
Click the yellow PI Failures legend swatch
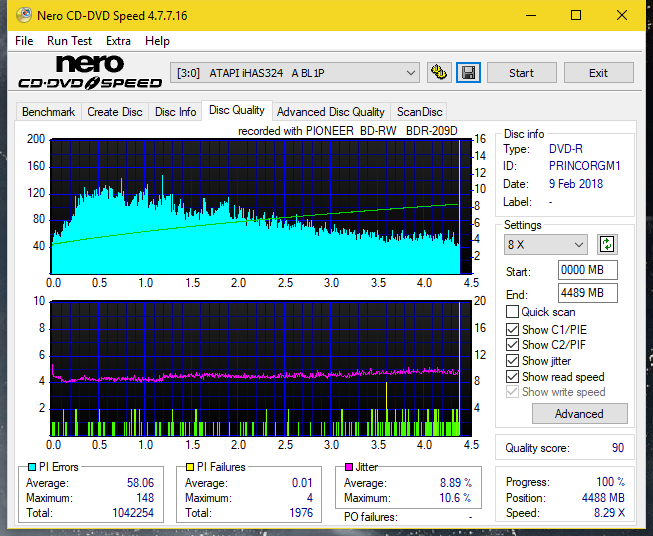click(190, 467)
